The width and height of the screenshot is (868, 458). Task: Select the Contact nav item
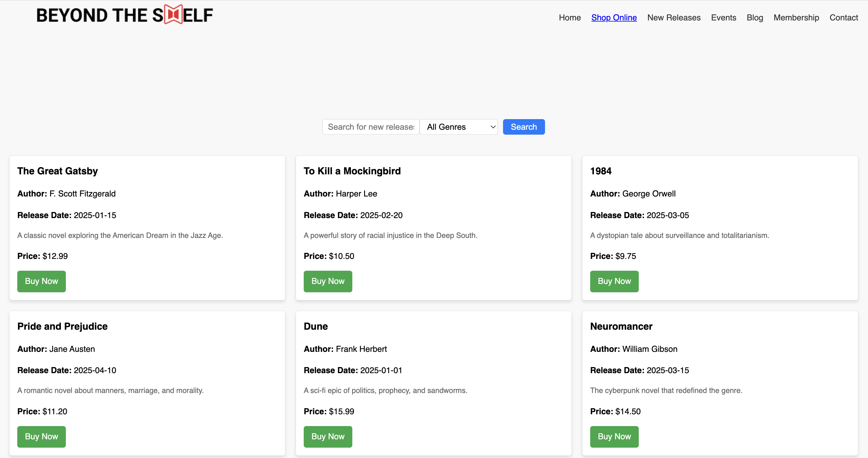point(843,18)
